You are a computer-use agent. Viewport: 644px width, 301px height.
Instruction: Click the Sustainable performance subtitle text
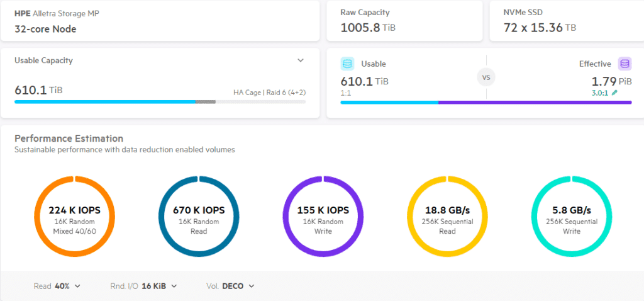(x=125, y=150)
